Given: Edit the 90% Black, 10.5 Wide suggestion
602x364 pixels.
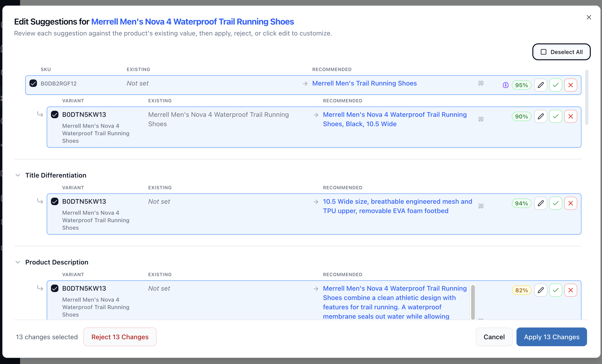Looking at the screenshot, I should click(x=541, y=116).
